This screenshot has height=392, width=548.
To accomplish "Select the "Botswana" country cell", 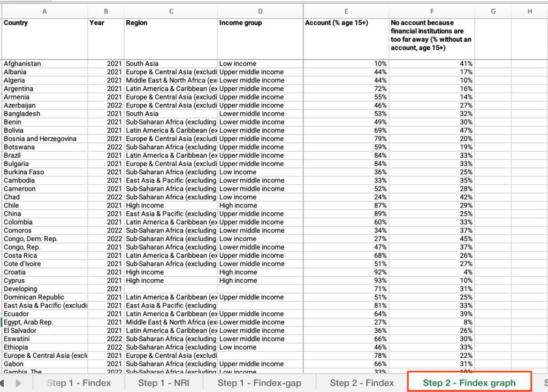I will click(45, 147).
